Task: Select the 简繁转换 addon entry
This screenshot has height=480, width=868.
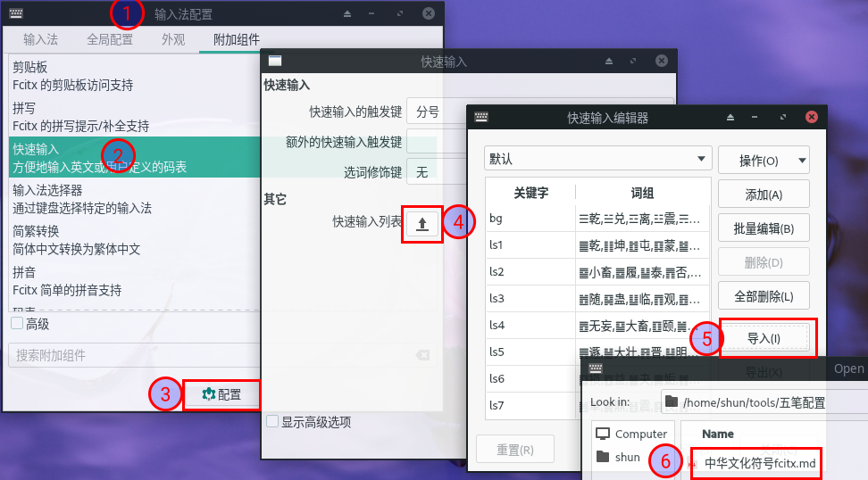Action: click(x=135, y=239)
